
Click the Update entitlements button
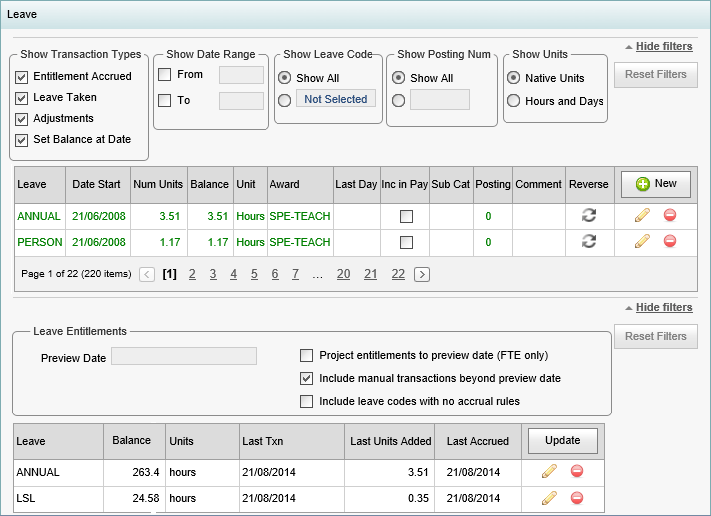point(563,441)
